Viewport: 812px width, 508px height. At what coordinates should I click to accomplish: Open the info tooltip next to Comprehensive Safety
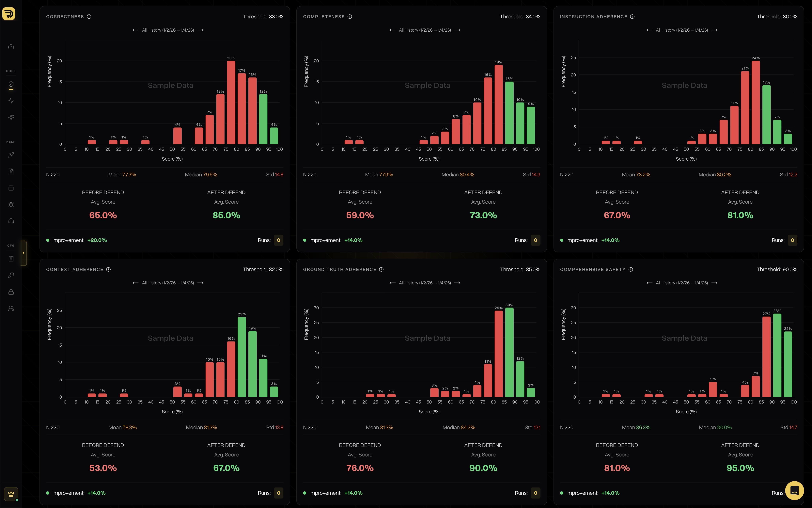click(x=631, y=269)
